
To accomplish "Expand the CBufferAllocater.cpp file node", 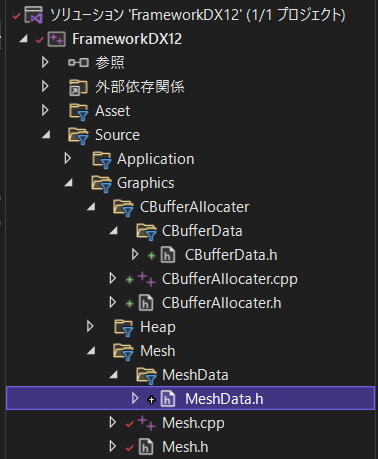I will coord(113,278).
